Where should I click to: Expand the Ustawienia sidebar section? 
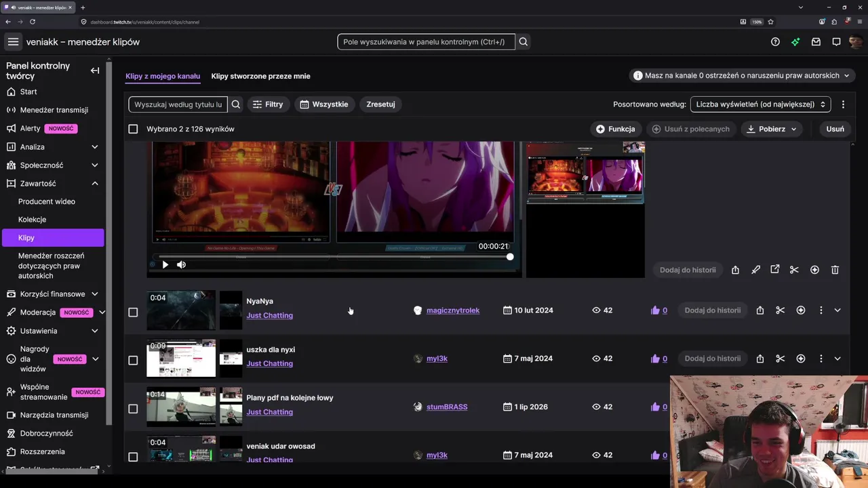point(95,331)
